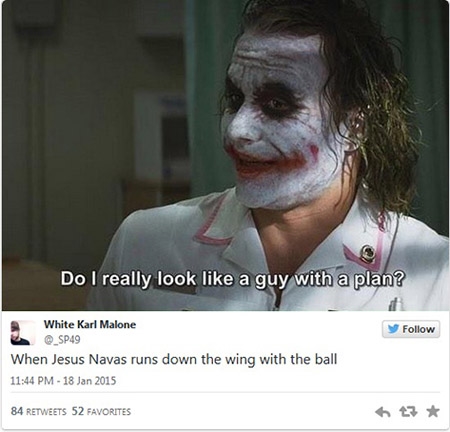Screen dimensions: 450x432
Task: Favorite the tweet with the star icon
Action: pos(433,412)
